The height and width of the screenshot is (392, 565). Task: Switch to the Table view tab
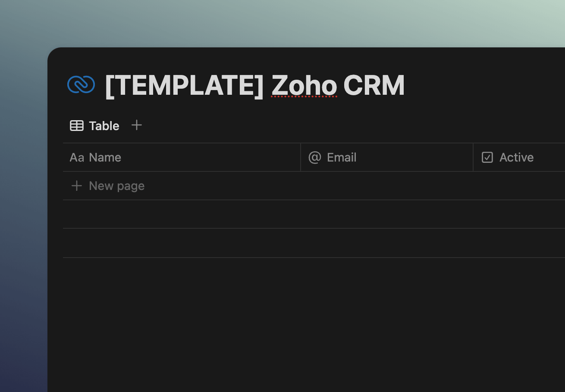tap(95, 126)
